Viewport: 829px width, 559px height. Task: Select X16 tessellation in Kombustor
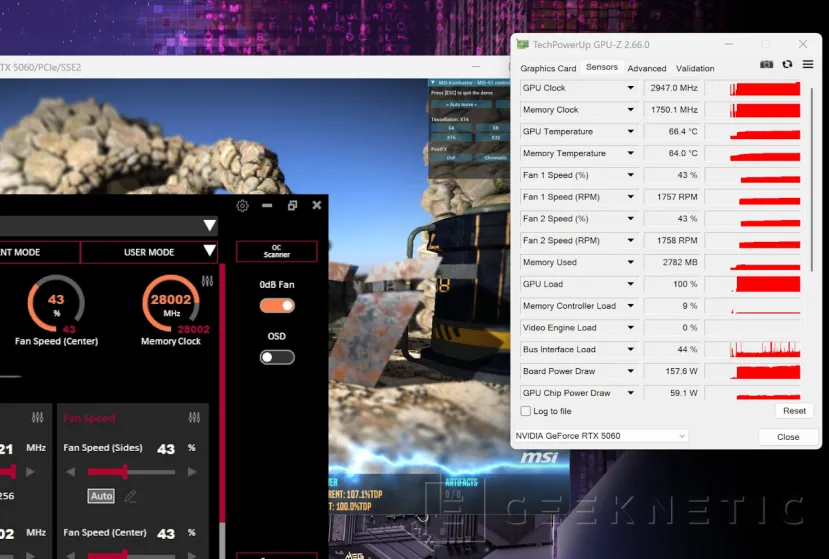(x=451, y=138)
